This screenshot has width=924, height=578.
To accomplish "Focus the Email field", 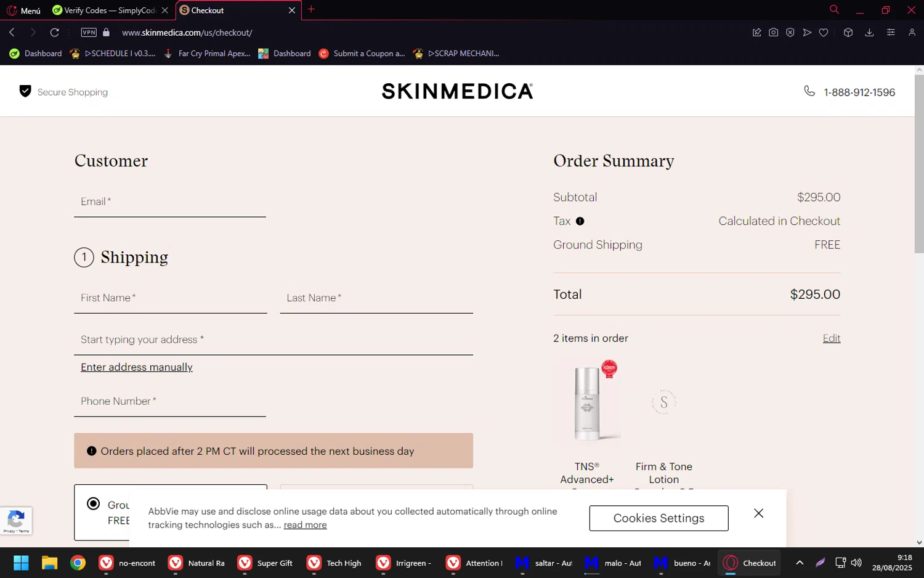I will (170, 202).
